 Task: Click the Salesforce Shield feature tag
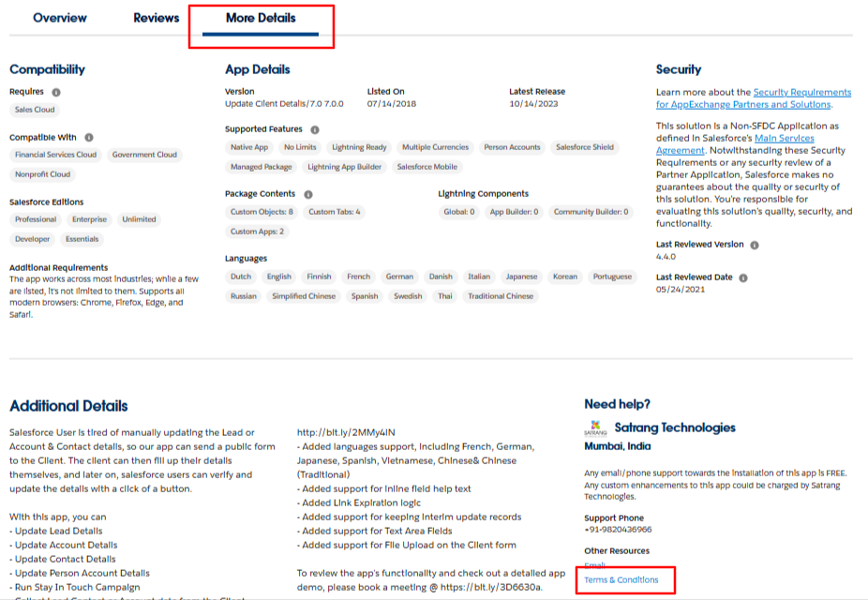click(585, 147)
